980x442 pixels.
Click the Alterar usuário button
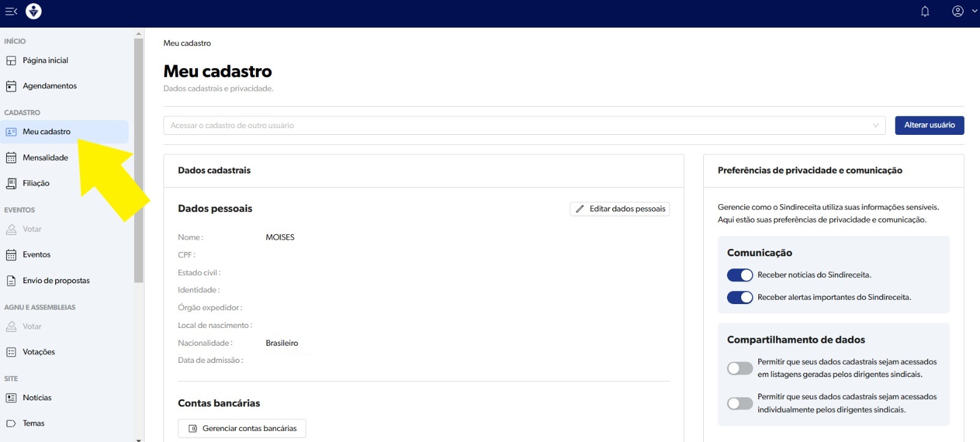929,125
